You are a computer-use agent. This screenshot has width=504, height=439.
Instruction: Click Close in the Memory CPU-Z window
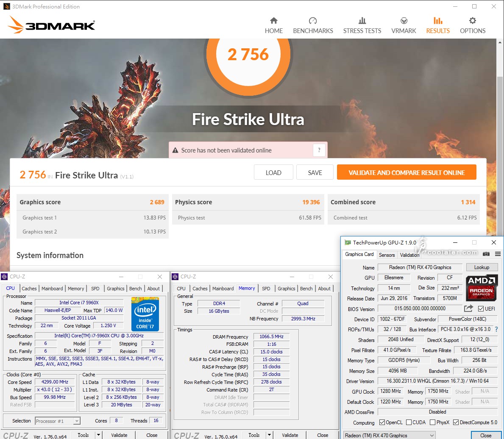[x=323, y=435]
